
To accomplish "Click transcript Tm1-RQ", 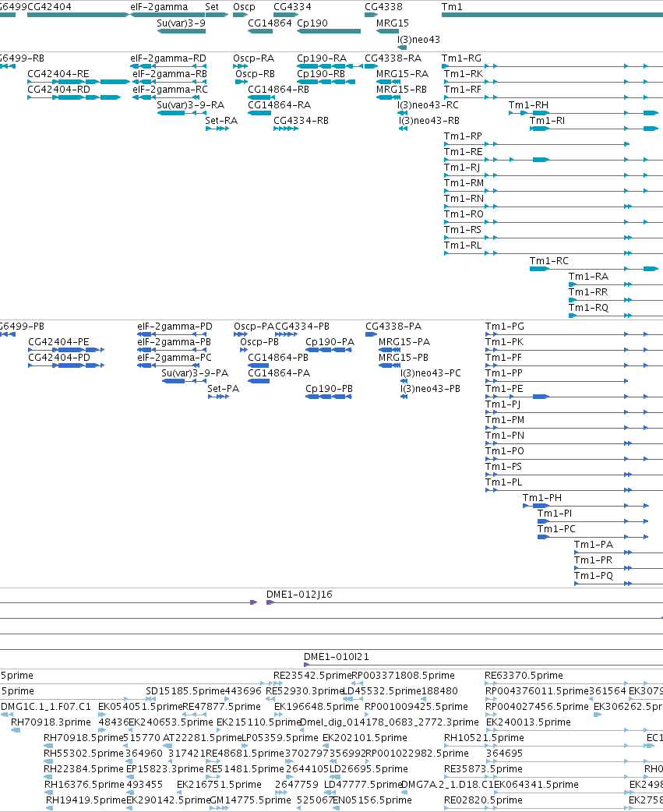I will (x=616, y=316).
